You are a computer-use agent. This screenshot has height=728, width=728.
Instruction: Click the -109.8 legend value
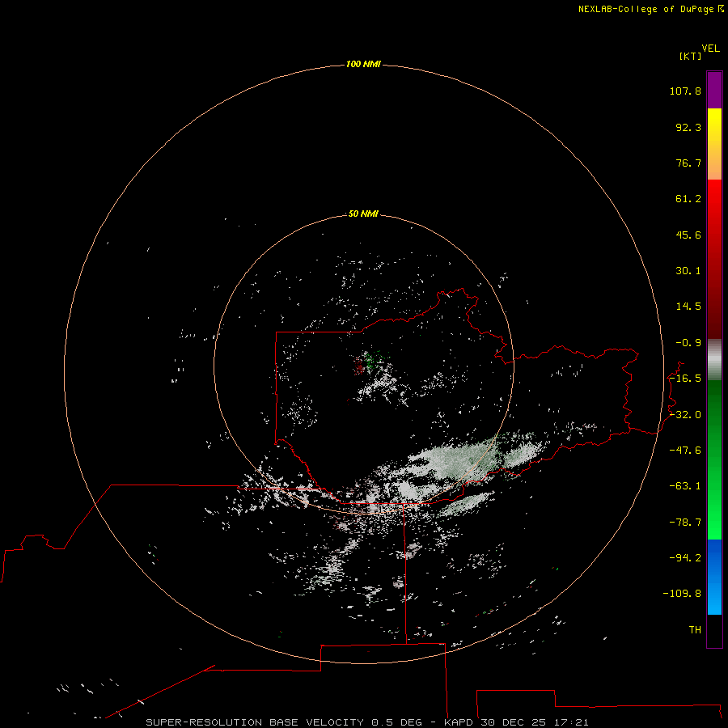coord(682,594)
